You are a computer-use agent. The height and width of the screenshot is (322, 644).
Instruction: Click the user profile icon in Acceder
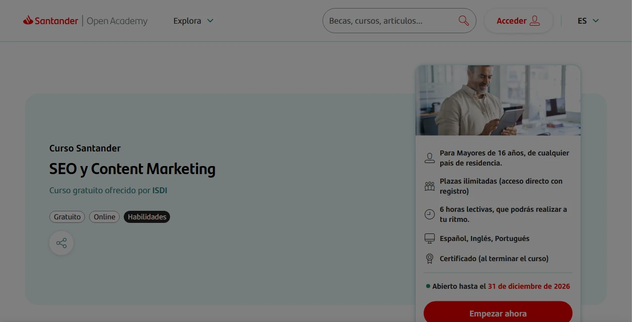535,21
